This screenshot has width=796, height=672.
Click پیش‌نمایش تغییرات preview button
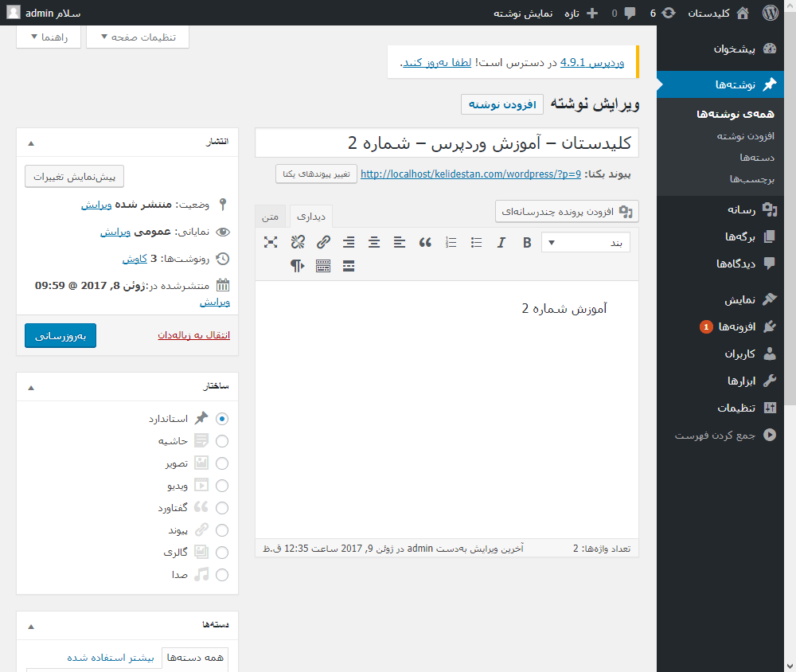click(74, 177)
